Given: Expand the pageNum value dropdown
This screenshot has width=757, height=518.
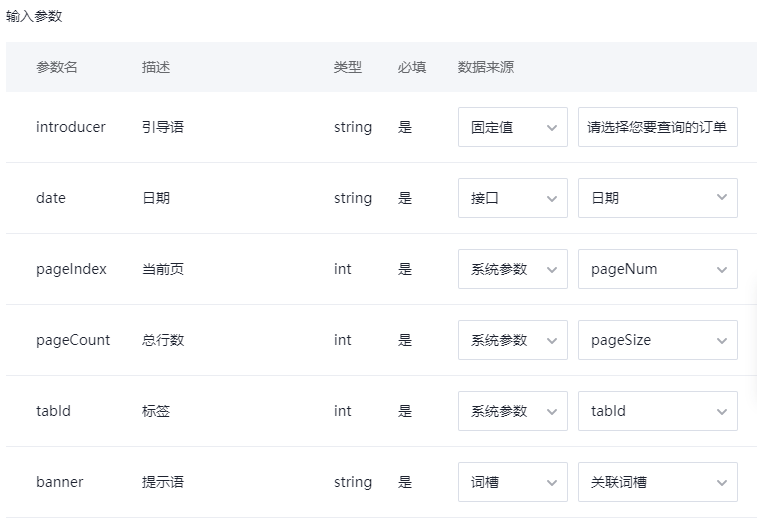Looking at the screenshot, I should coord(658,269).
